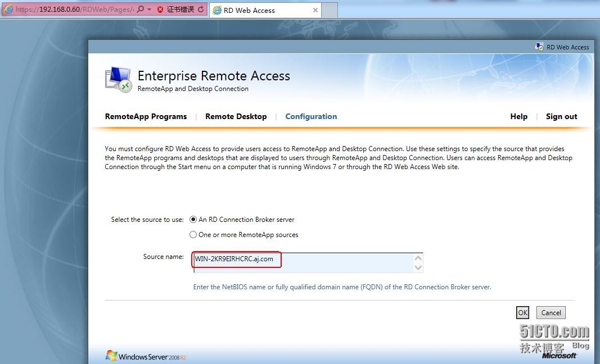This screenshot has width=600, height=364.
Task: Click the Enterprise Remote Access computer logo
Action: click(118, 79)
